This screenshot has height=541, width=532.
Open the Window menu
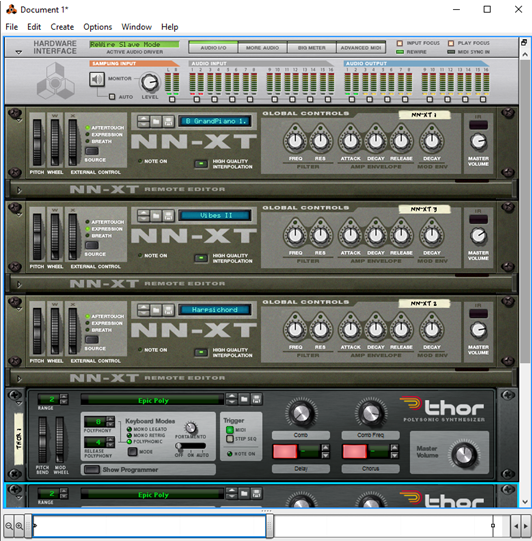(x=136, y=27)
